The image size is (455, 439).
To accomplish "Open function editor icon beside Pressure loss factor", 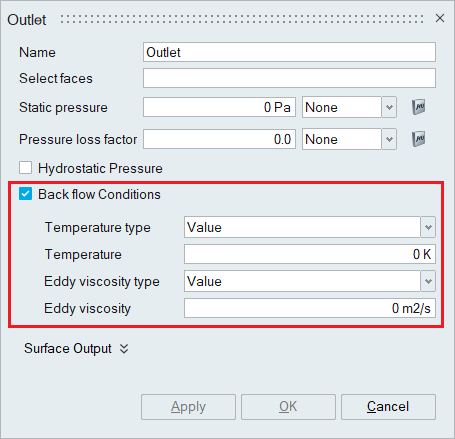I will pyautogui.click(x=419, y=139).
